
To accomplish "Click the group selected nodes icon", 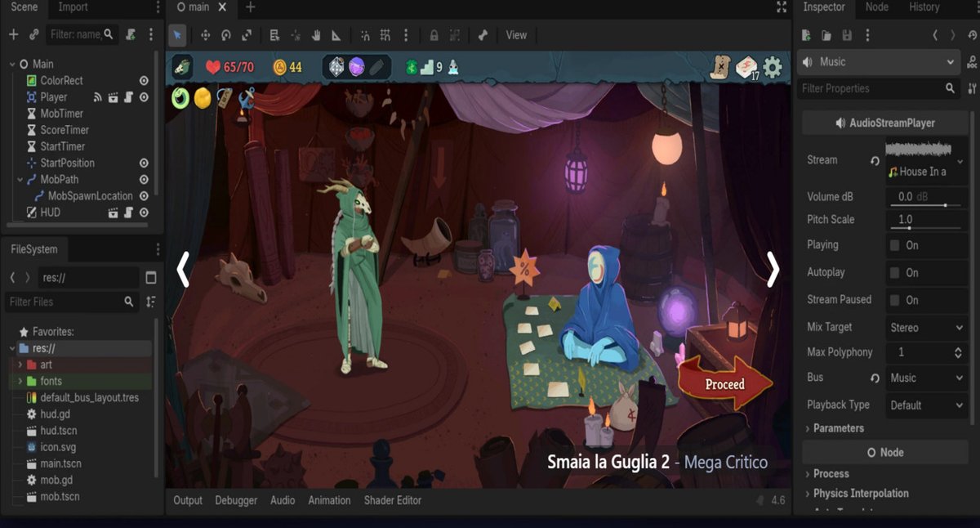I will click(x=455, y=35).
